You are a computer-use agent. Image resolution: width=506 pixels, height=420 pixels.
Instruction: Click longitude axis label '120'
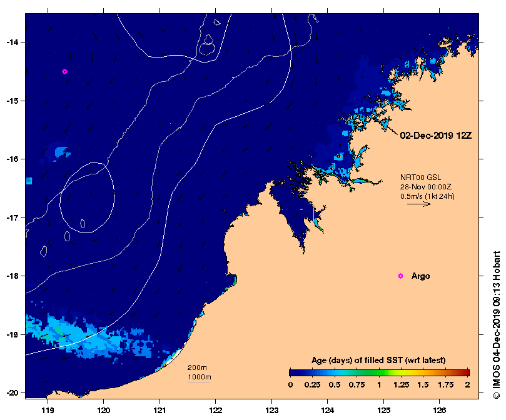pos(104,411)
